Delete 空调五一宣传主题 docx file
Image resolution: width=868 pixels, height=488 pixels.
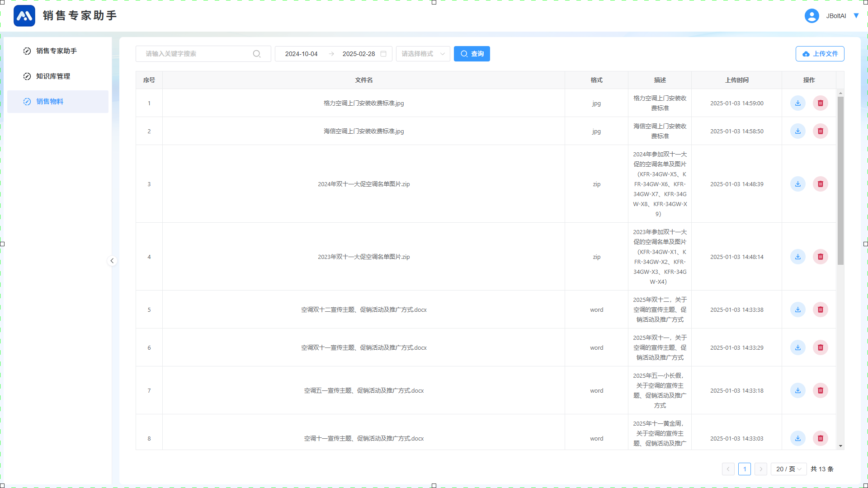coord(821,390)
